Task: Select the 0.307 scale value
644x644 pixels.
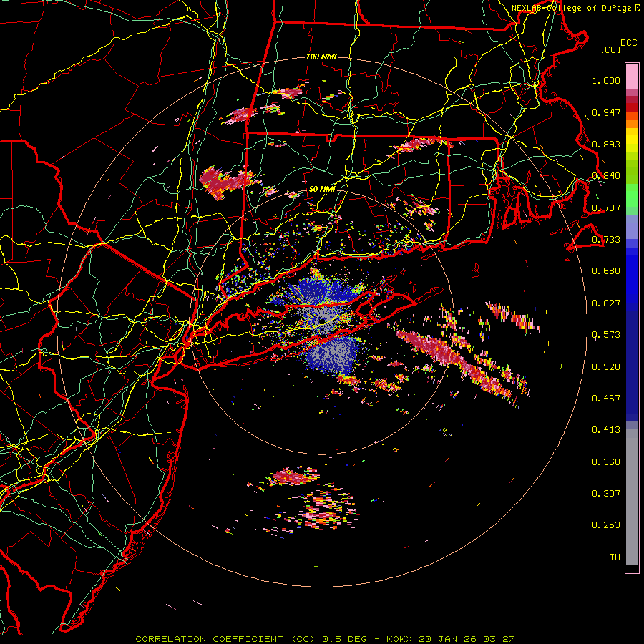Action: point(606,494)
